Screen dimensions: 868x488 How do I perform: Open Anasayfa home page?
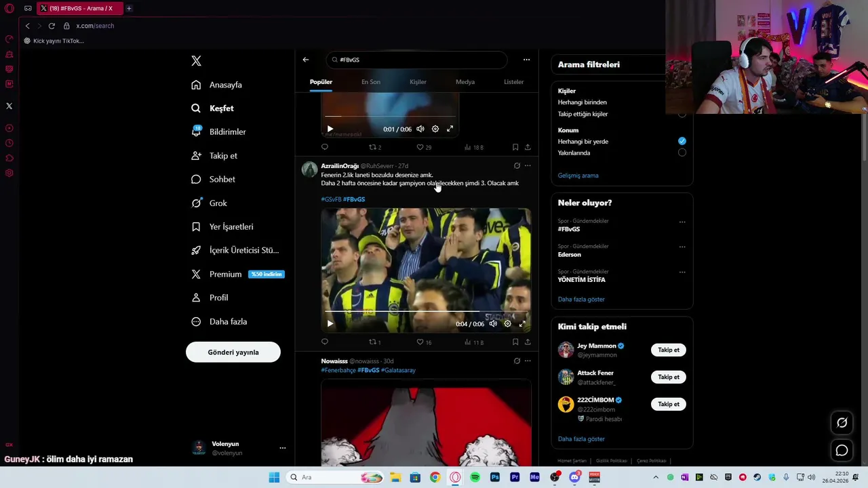pyautogui.click(x=216, y=85)
